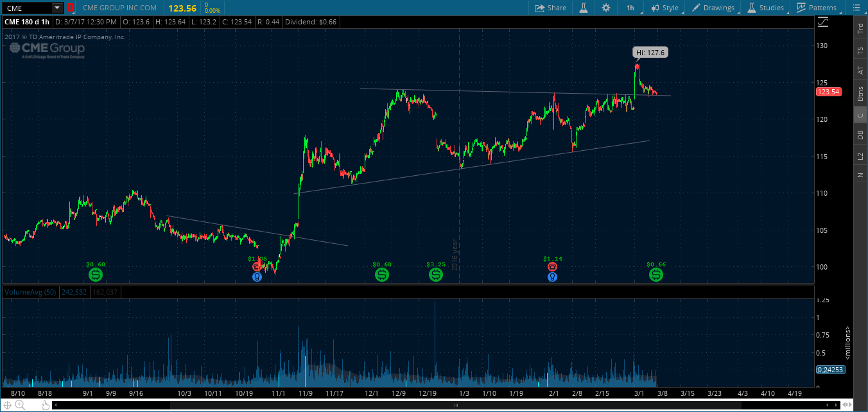Open chart settings gear icon
Screen dimensions: 868x412
click(606, 8)
